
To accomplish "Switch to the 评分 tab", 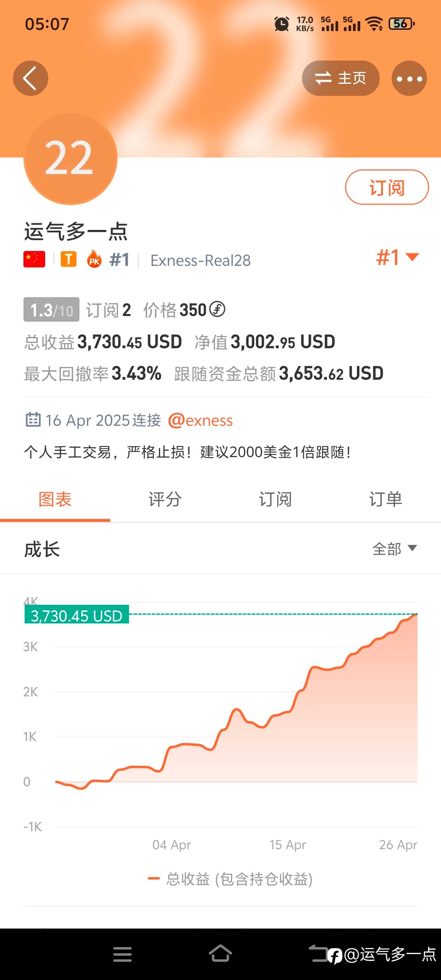I will pos(165,499).
